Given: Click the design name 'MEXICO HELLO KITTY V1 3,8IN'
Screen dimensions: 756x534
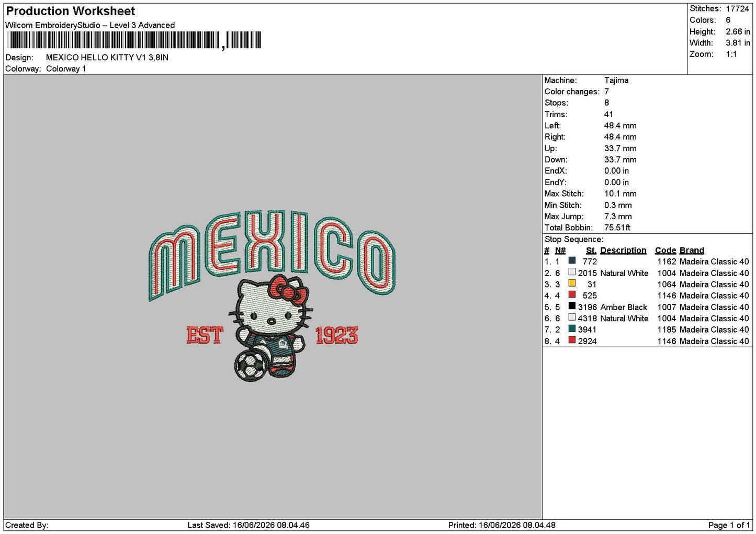Looking at the screenshot, I should (107, 58).
